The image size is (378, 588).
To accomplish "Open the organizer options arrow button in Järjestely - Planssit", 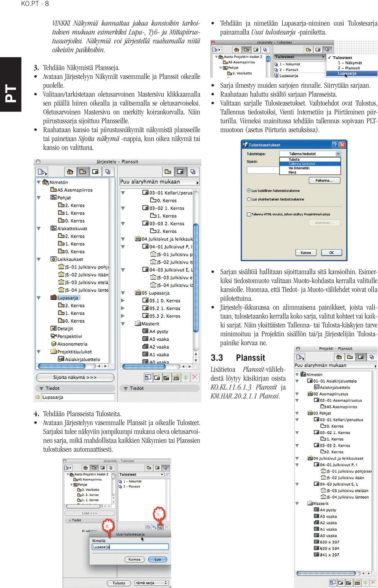I will tap(41, 172).
